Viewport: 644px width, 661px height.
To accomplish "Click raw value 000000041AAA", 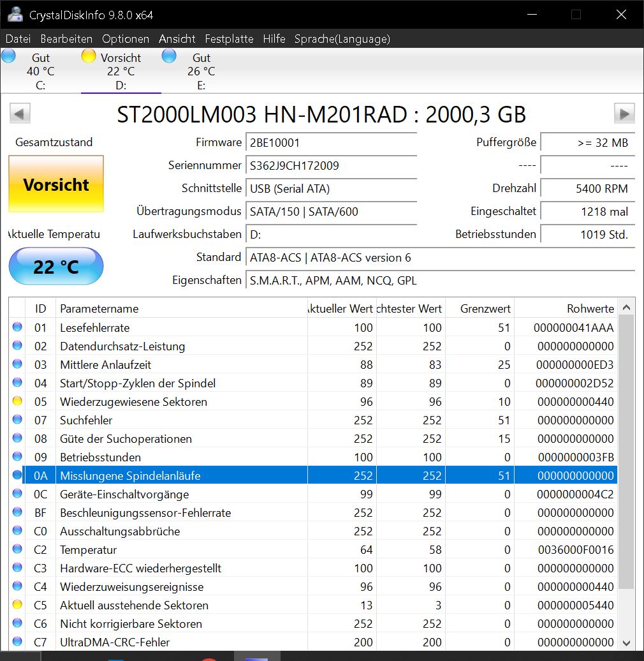I will pos(574,327).
